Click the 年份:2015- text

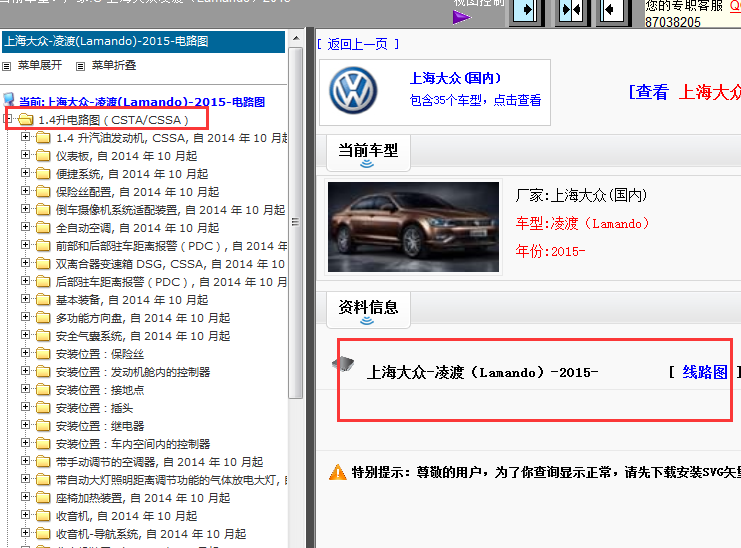(x=550, y=251)
